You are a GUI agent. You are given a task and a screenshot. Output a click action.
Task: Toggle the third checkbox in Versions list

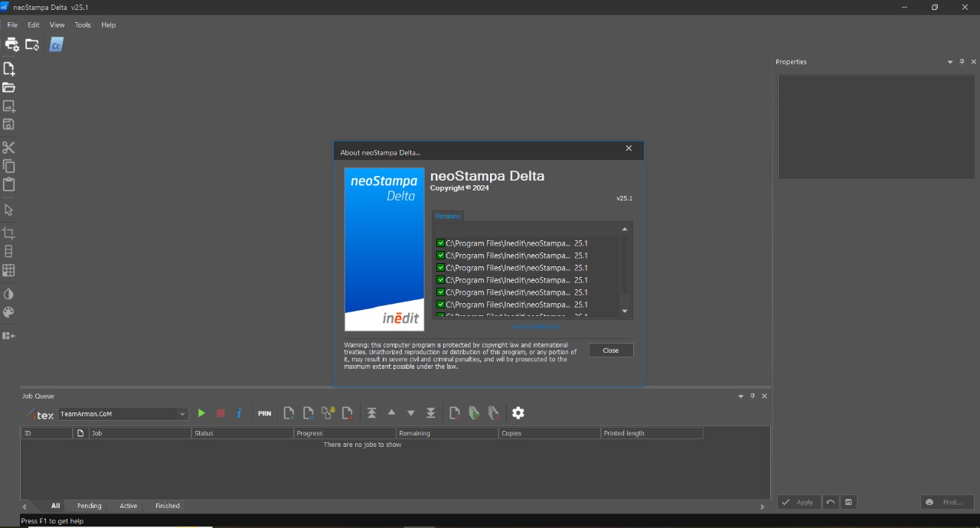441,268
